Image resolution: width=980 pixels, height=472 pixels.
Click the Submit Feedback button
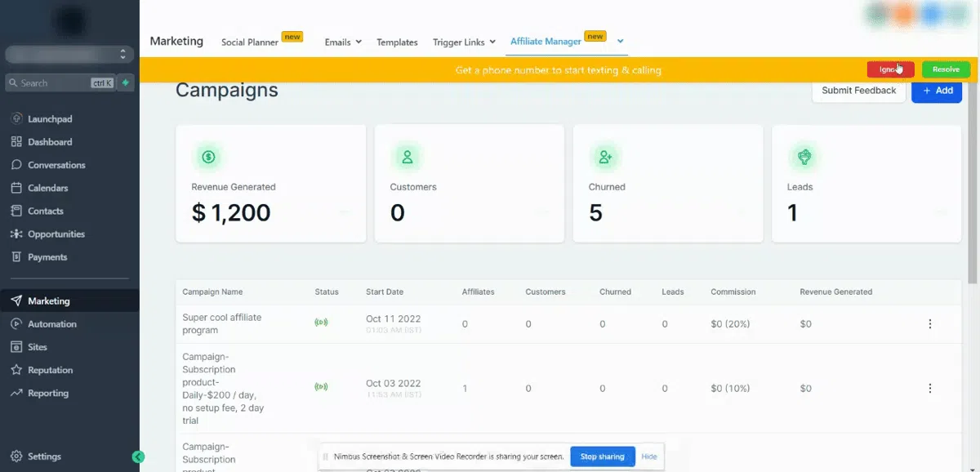click(859, 91)
